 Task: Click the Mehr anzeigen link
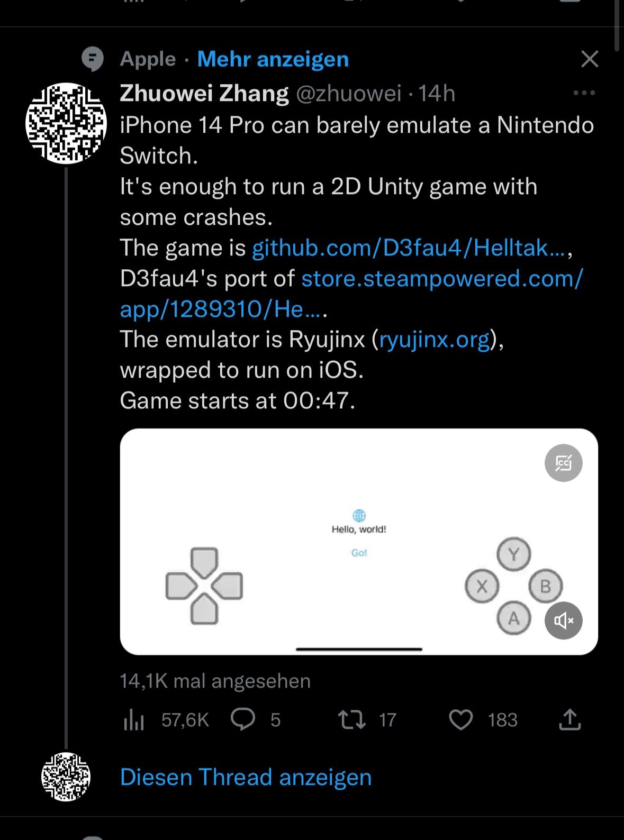[x=273, y=59]
